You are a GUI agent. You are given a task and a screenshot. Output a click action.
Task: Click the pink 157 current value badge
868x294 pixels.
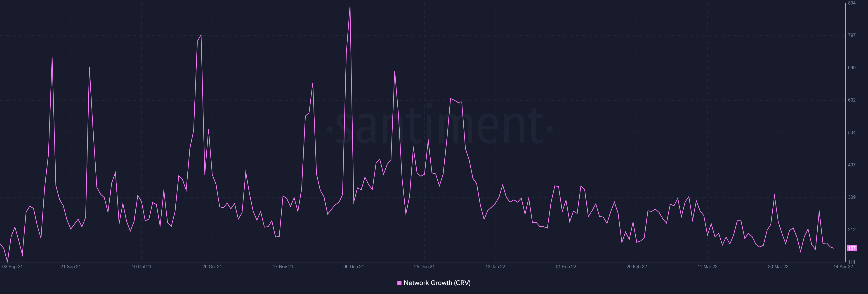(x=851, y=248)
